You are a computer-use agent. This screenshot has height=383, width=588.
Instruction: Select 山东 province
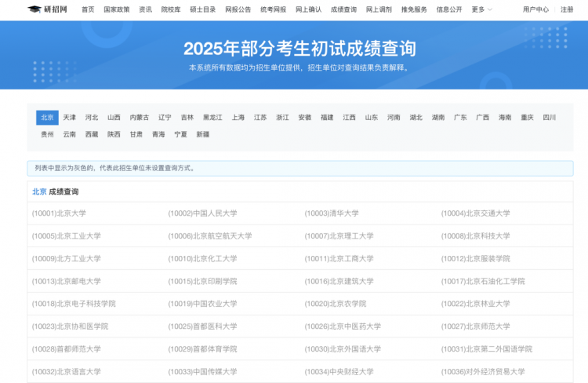pos(372,118)
